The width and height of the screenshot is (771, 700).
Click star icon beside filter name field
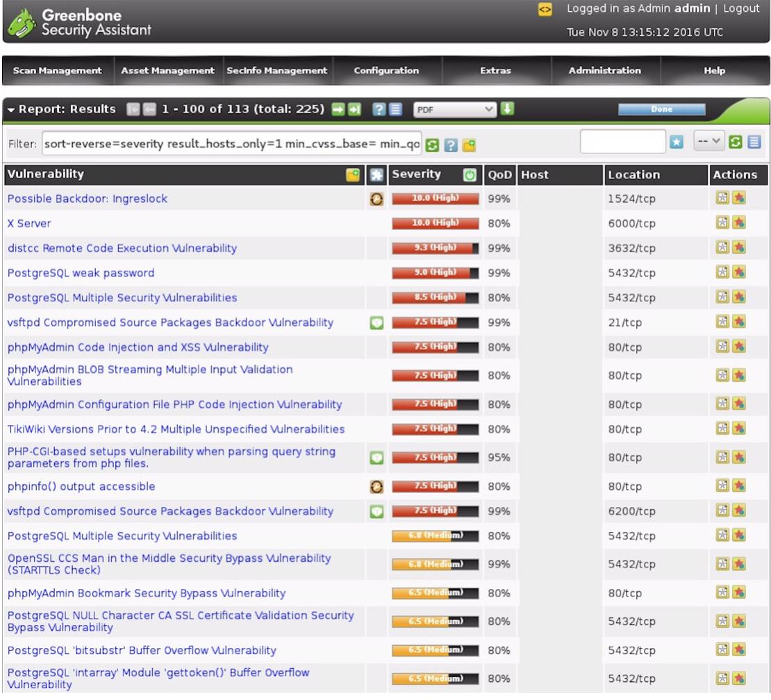click(x=677, y=142)
